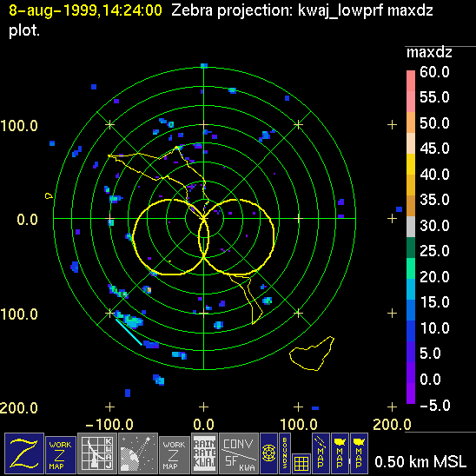Viewport: 476px width, 476px height.
Task: Click the MAP icon with diagonal lines
Action: pyautogui.click(x=321, y=453)
